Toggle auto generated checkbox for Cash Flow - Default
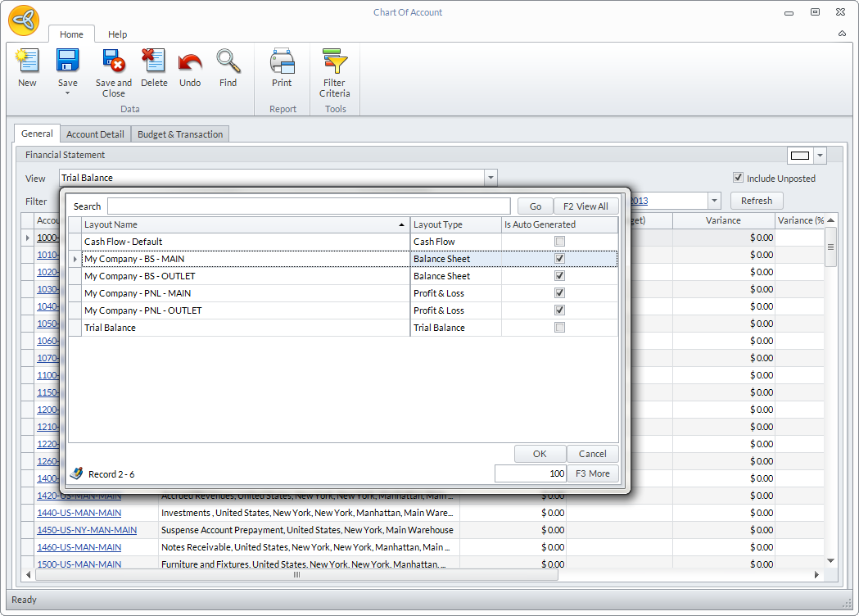Screen dimensions: 859x616 [x=559, y=242]
